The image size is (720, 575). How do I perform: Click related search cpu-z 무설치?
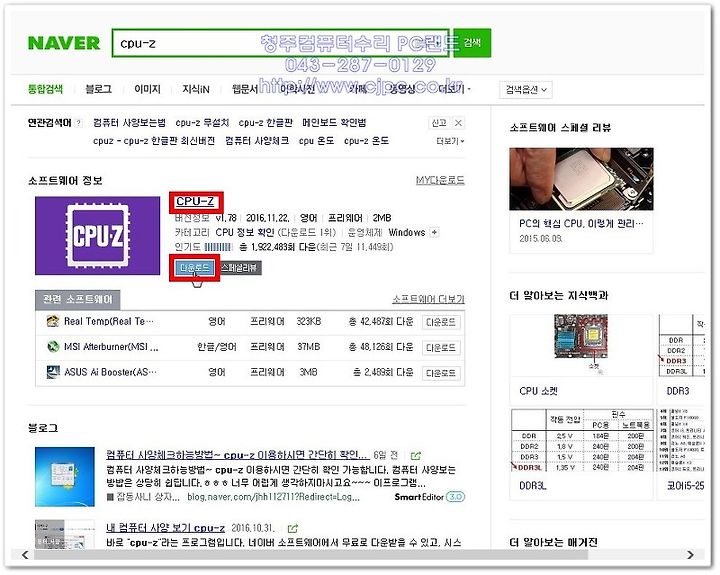(x=202, y=123)
